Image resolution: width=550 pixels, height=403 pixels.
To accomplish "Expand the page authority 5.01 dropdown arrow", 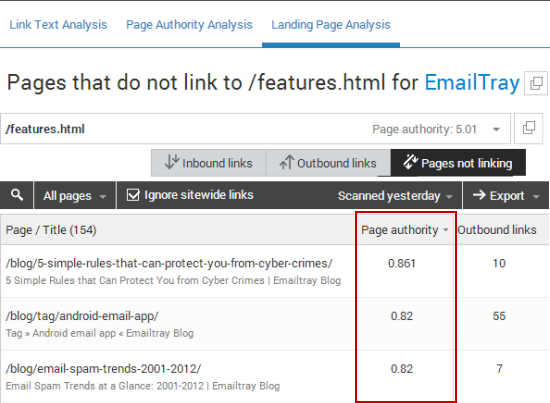I will click(496, 129).
